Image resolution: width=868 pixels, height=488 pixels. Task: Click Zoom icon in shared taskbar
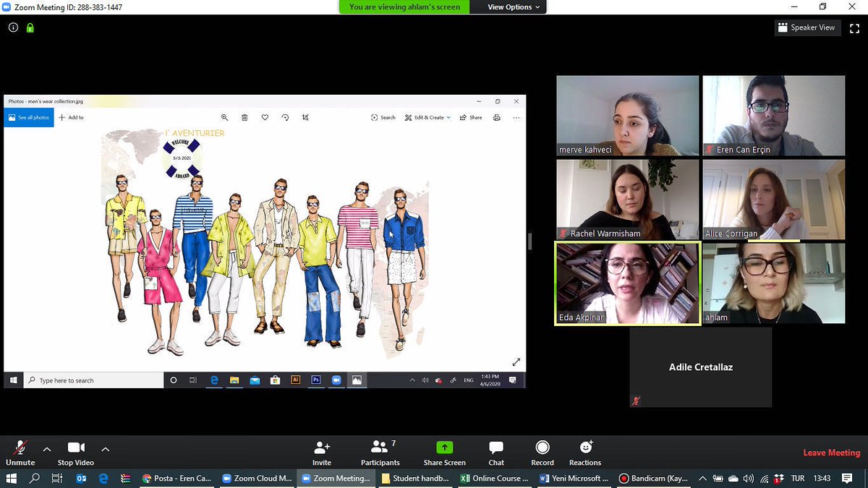click(336, 380)
